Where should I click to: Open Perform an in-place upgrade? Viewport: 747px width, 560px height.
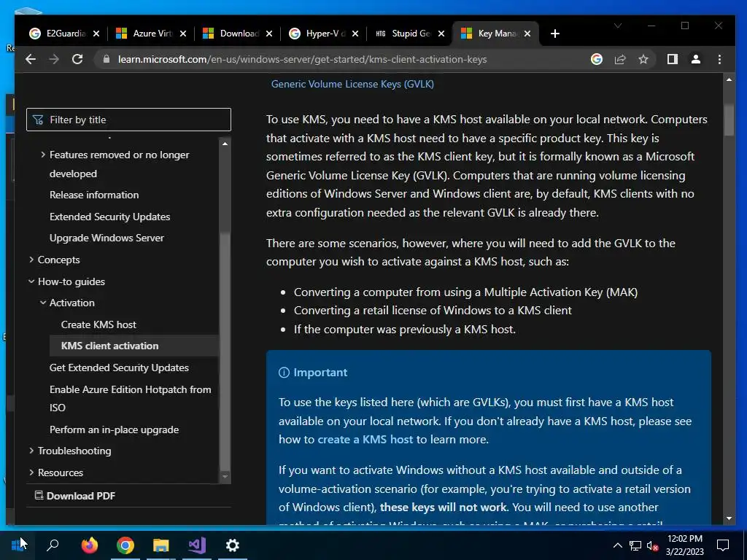pyautogui.click(x=115, y=429)
